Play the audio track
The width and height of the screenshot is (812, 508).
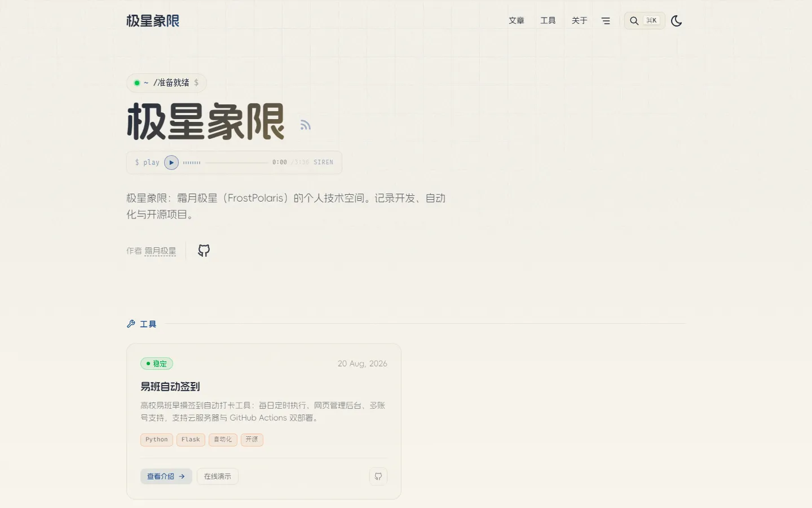point(171,163)
